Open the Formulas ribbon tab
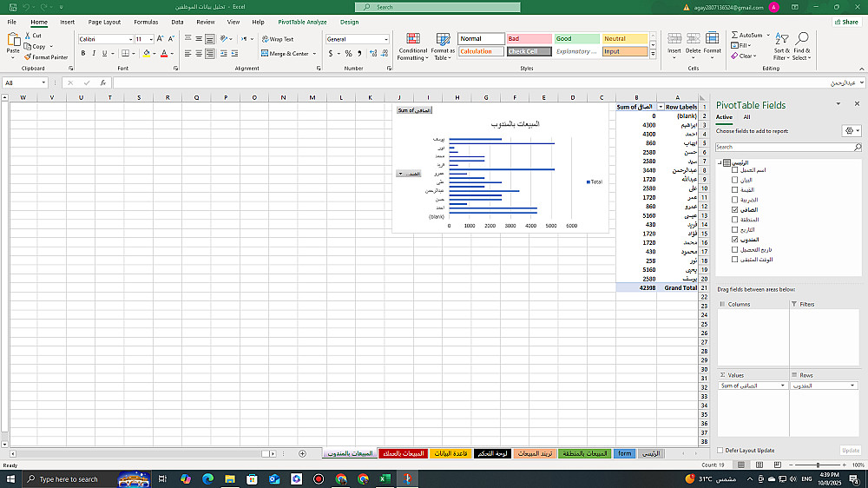 (146, 23)
